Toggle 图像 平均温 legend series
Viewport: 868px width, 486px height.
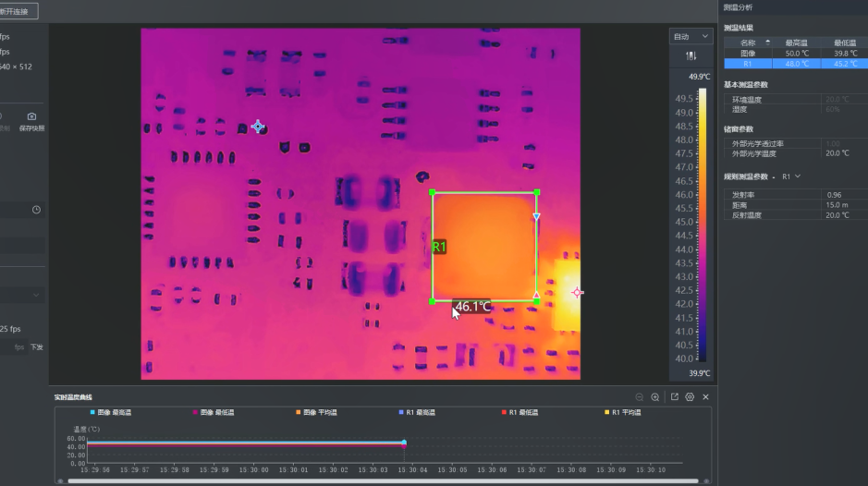tap(317, 412)
